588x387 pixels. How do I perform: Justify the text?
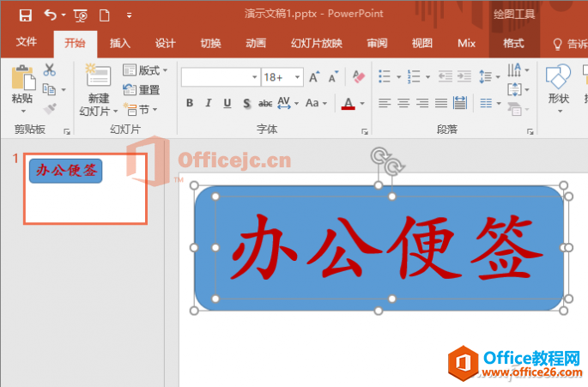click(441, 103)
